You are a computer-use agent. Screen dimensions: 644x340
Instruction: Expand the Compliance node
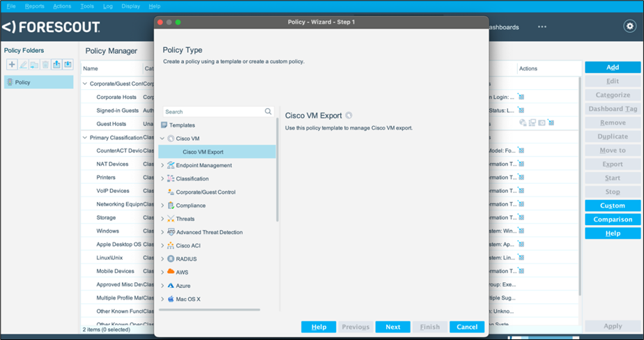(162, 206)
